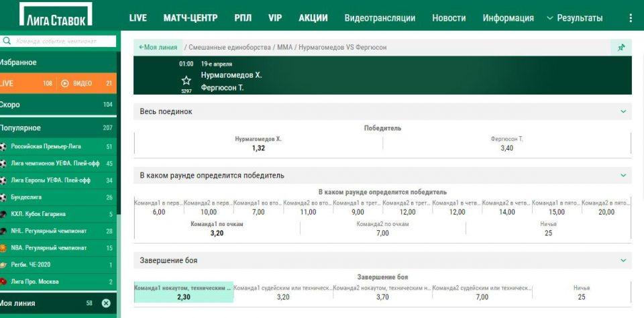Collapse the Весь поединок section
Viewport: 644px width, 318px height.
(x=623, y=111)
